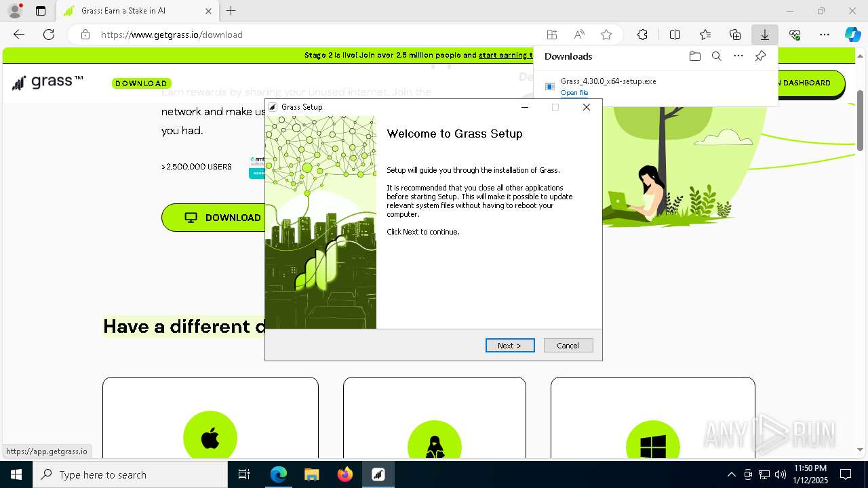Click Next in Grass Setup wizard

click(x=510, y=346)
